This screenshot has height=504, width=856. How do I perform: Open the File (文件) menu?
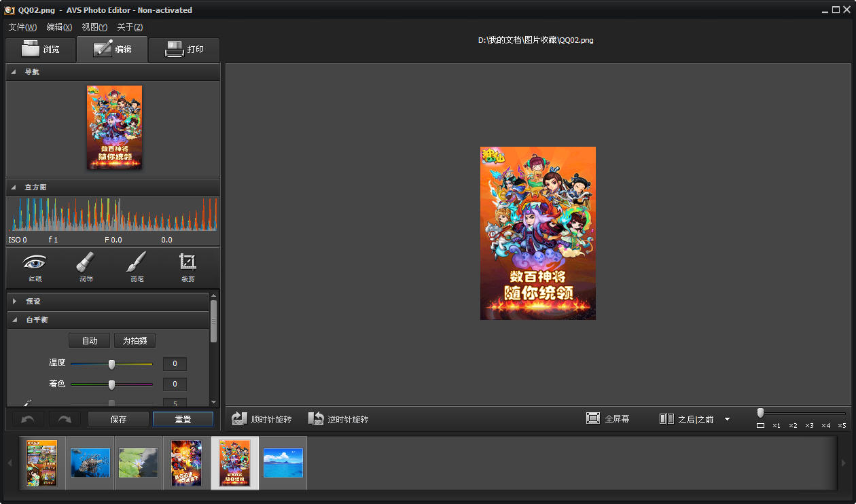(x=22, y=27)
